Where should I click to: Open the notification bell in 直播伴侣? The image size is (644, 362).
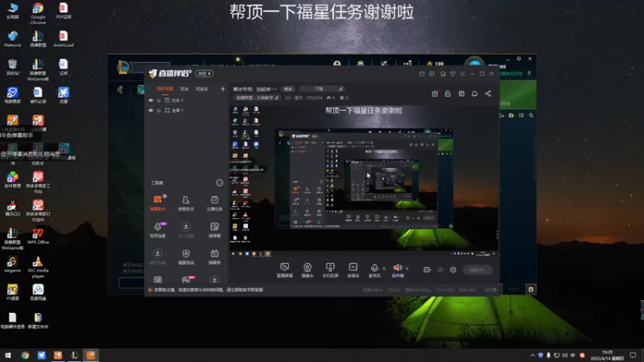[x=474, y=93]
